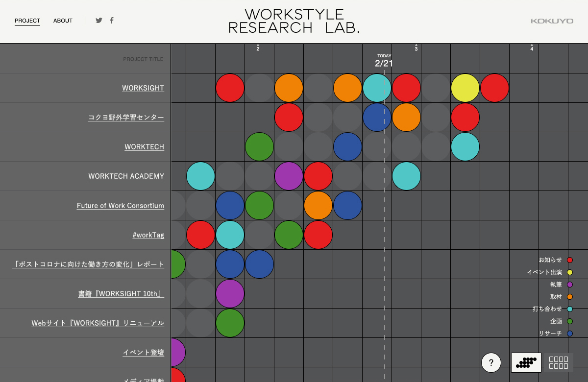Select the orange circle in コクヨ野外学習センター row

[406, 118]
